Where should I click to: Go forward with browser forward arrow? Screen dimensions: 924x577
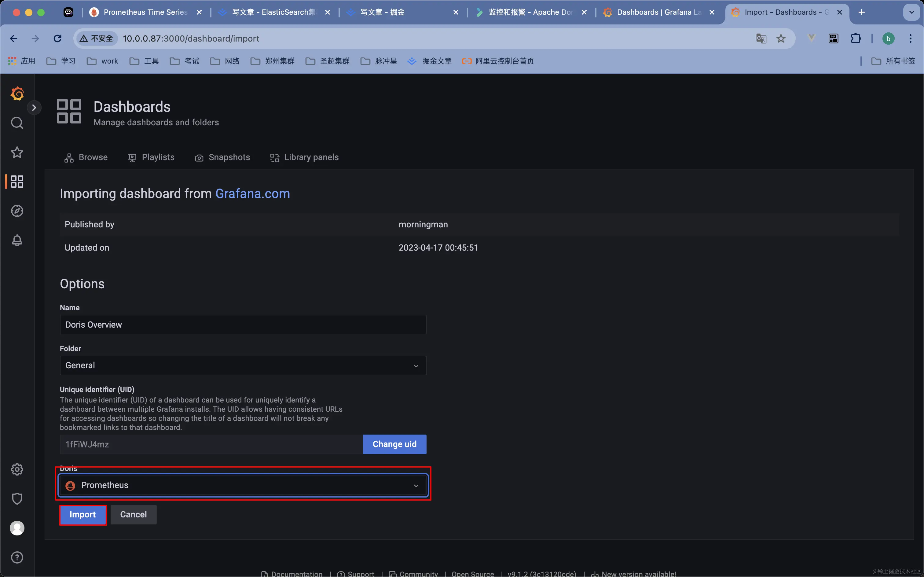[35, 39]
